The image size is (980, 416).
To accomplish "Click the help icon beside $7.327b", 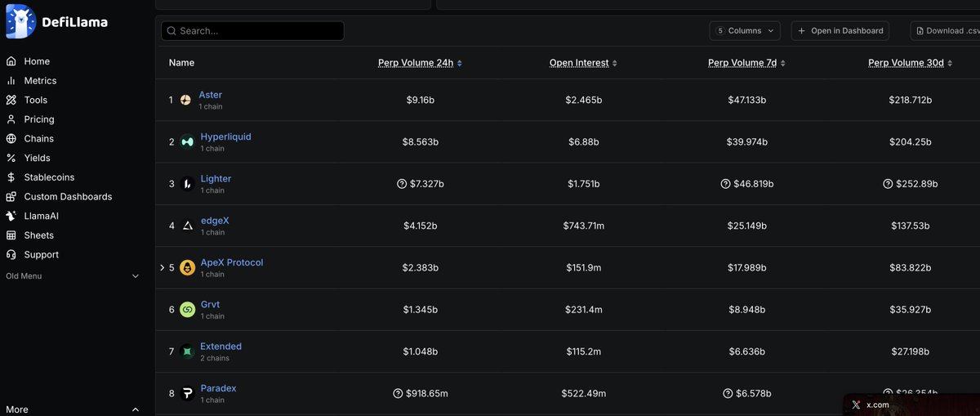I will click(x=402, y=184).
